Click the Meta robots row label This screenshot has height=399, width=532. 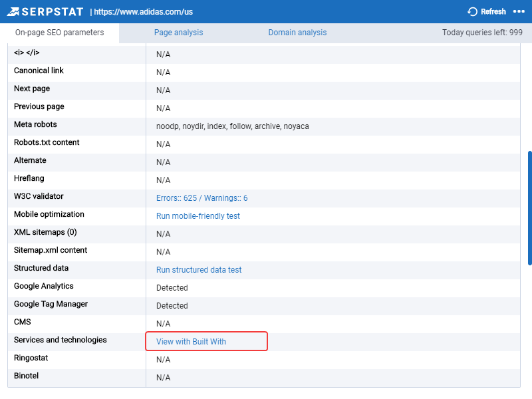(x=35, y=124)
